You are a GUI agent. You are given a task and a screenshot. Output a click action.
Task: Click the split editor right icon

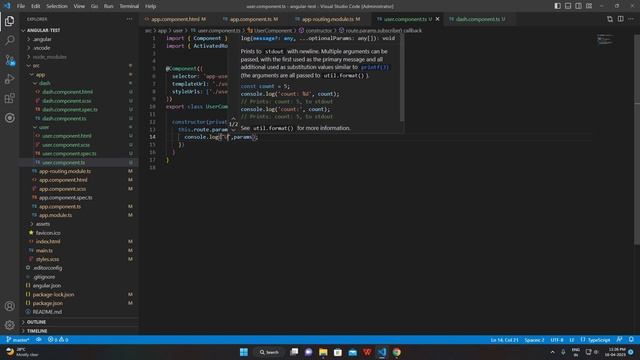click(x=620, y=19)
